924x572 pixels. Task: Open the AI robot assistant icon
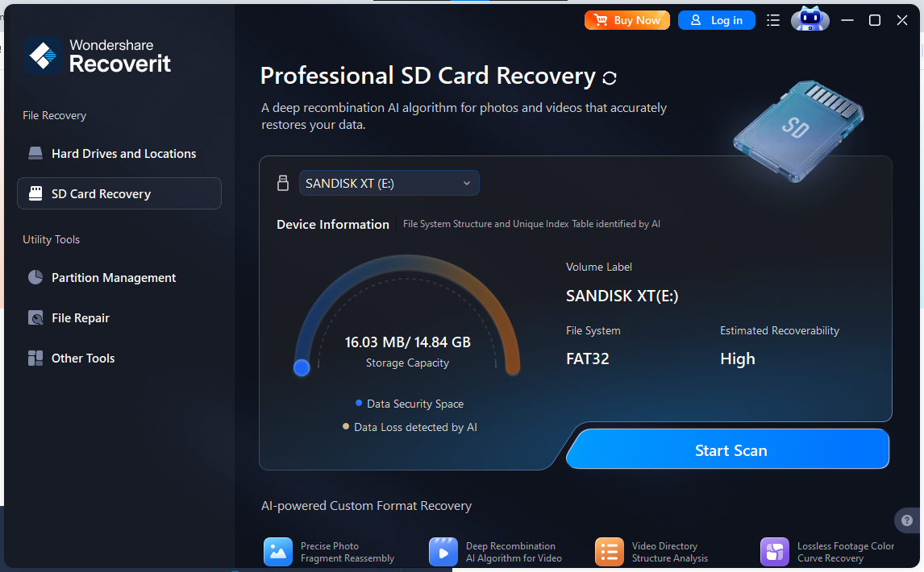[x=810, y=19]
